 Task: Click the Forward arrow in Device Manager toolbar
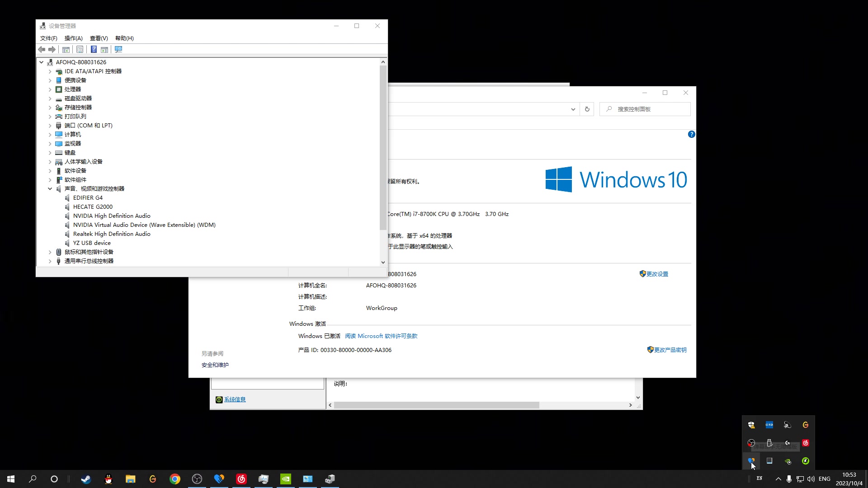pos(52,49)
